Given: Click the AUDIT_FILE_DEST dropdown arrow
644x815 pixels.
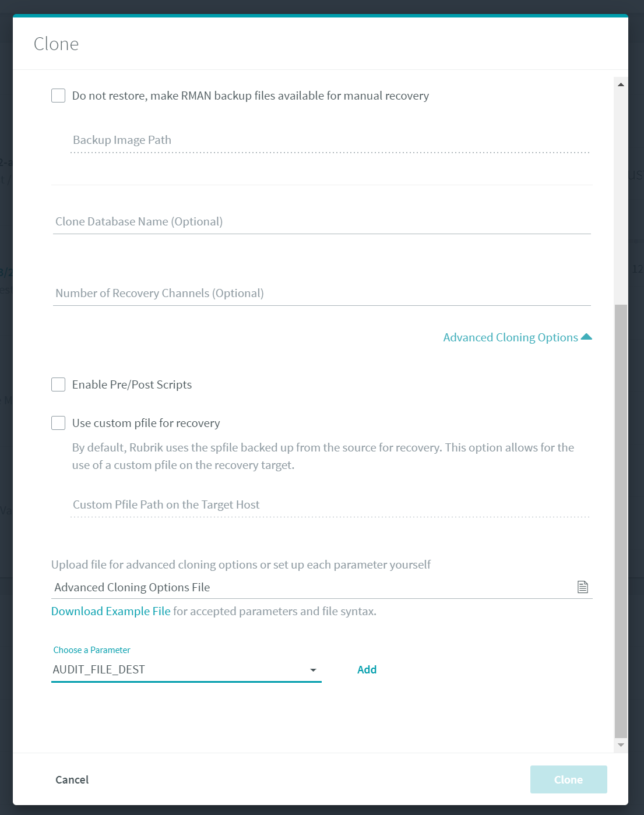Looking at the screenshot, I should [313, 670].
